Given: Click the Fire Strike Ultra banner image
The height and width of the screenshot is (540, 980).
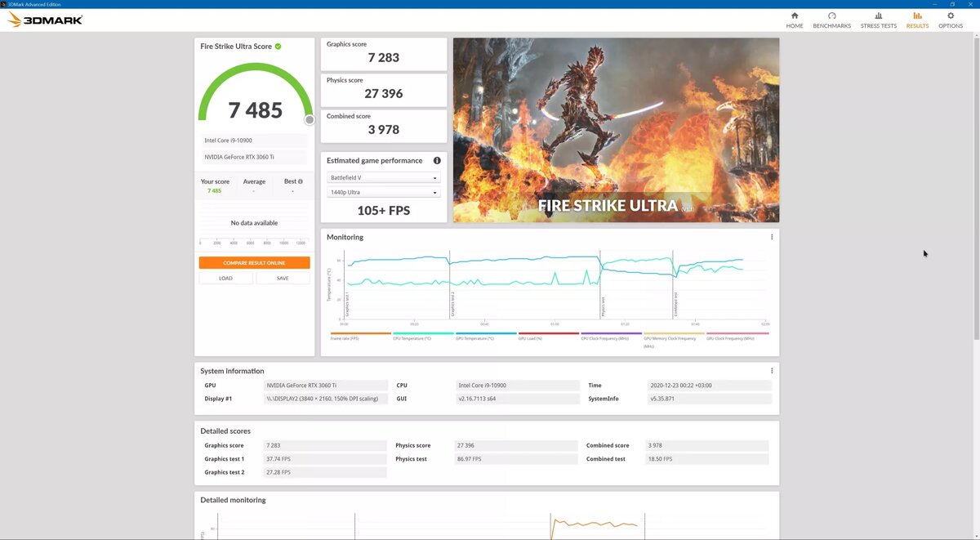Looking at the screenshot, I should point(616,130).
